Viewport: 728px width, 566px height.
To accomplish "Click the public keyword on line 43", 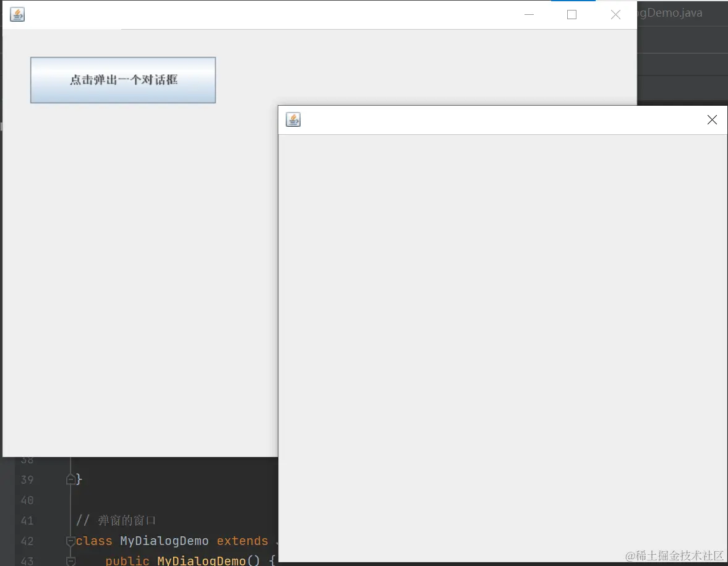I will coord(127,561).
